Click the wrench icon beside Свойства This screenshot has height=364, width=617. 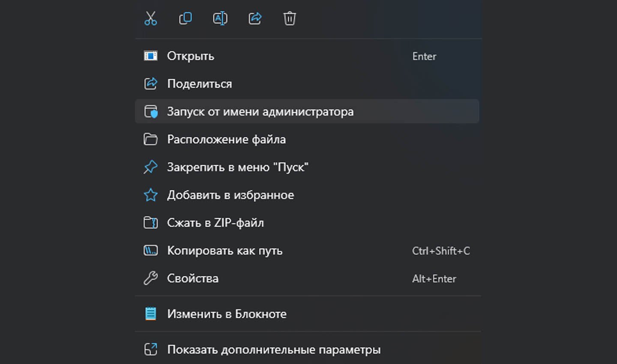[x=150, y=278]
